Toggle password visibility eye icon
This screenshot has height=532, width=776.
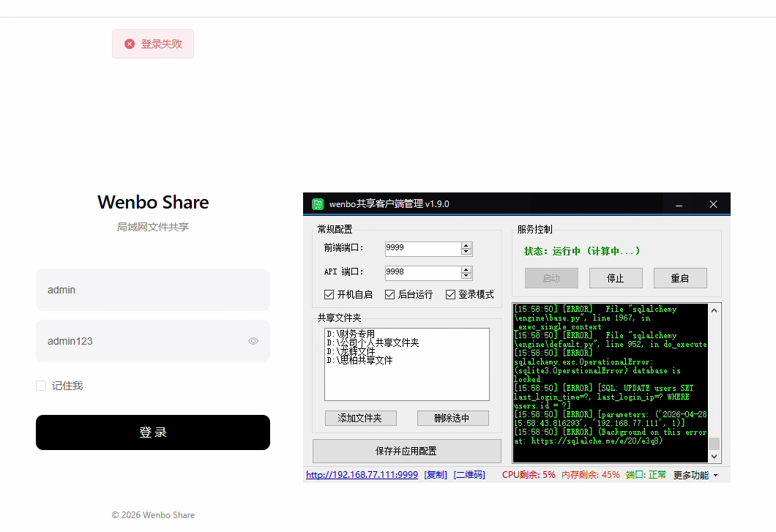(253, 341)
